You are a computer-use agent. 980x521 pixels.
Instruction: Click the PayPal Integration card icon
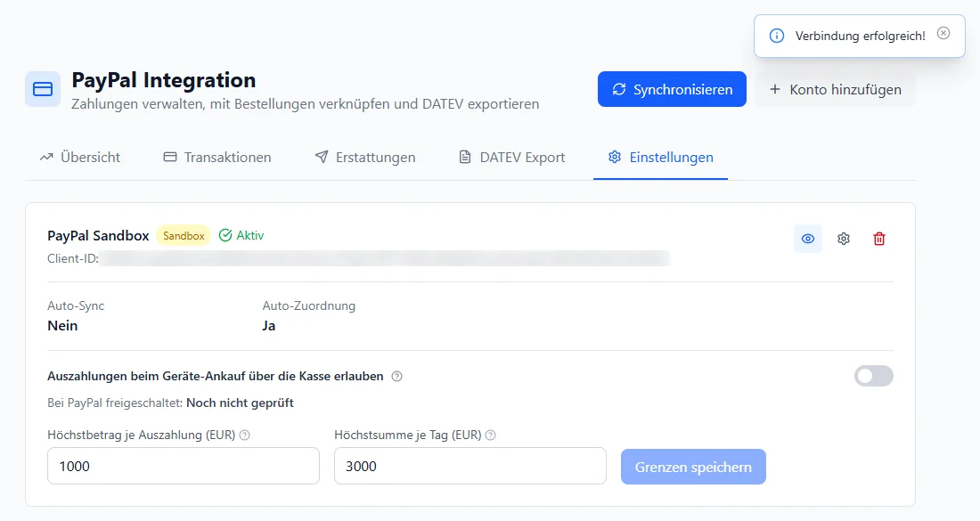point(43,89)
